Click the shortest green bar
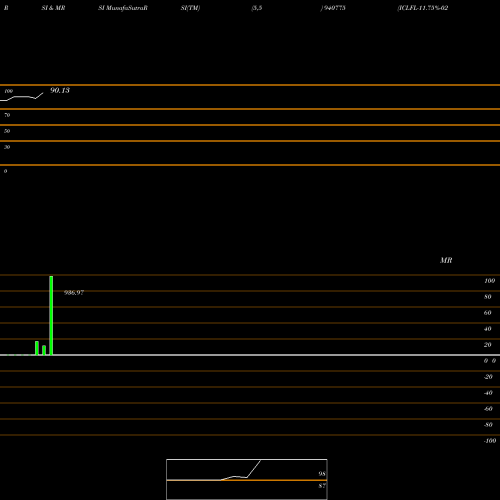Screen dimensions: 500x500 (44, 350)
